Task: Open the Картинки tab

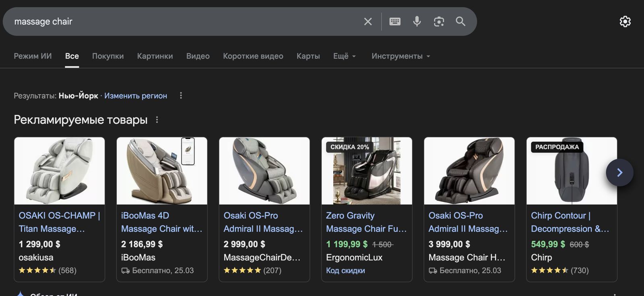Action: [155, 56]
